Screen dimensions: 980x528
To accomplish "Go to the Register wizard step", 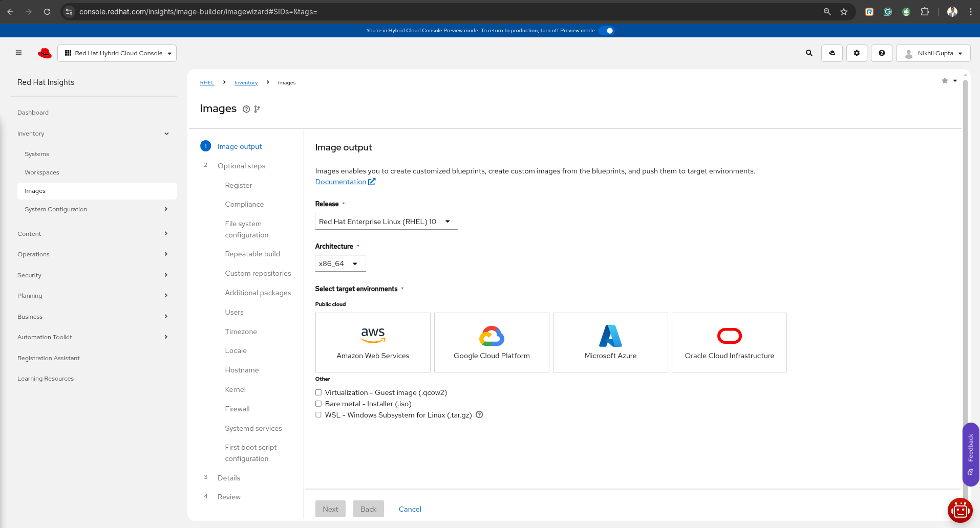I will (x=239, y=185).
